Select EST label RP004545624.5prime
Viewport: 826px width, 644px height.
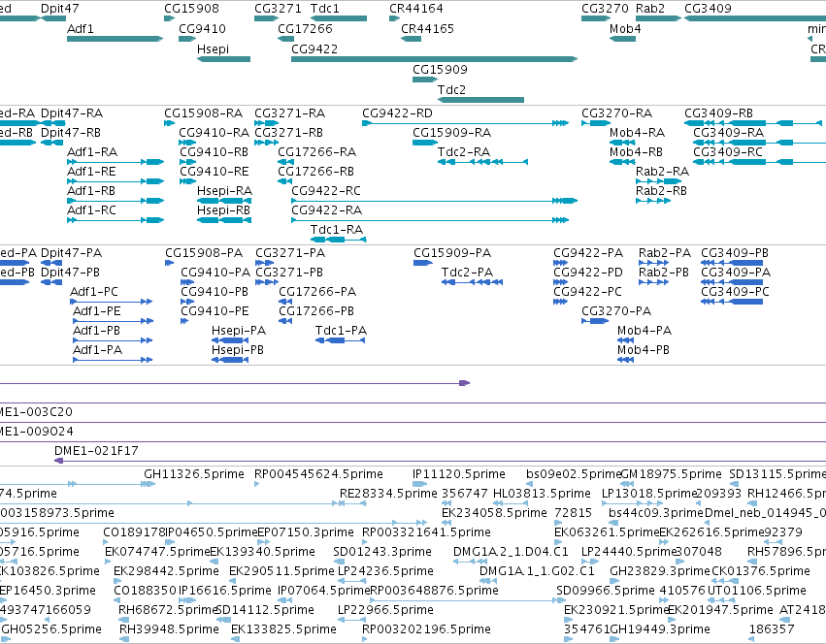(318, 474)
